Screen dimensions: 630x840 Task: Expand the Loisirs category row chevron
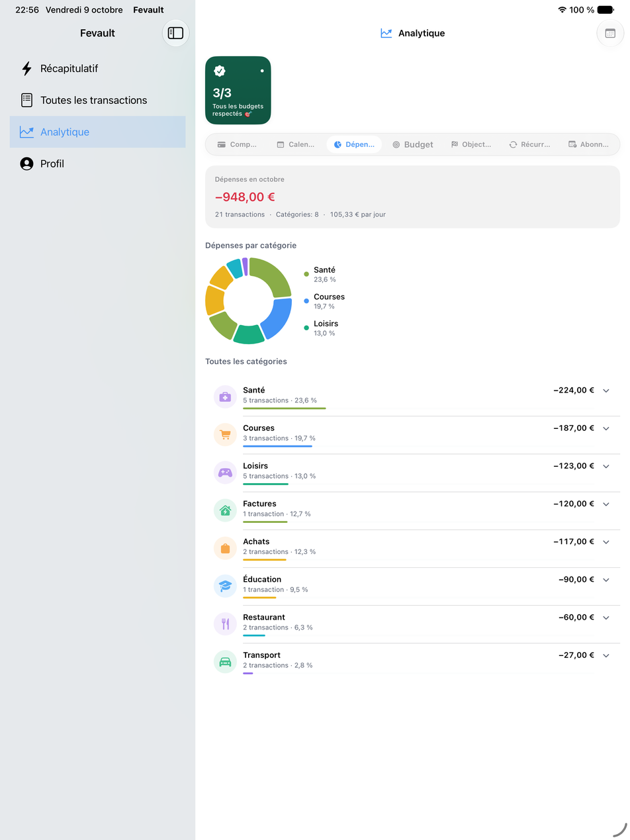tap(606, 466)
